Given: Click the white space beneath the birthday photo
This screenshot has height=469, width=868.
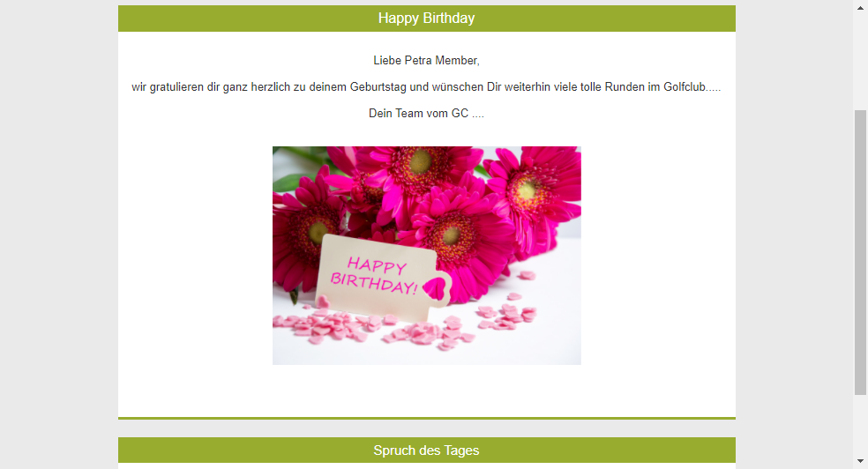Looking at the screenshot, I should (426, 391).
